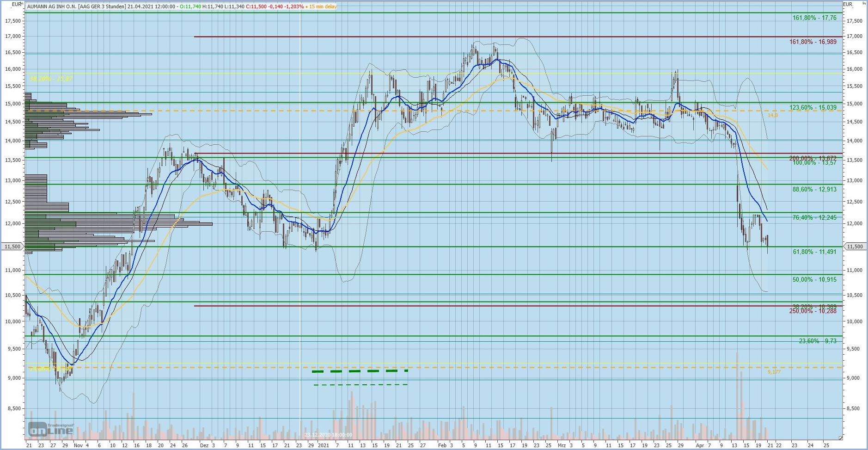Screen dimensions: 868x450
Task: Select the '161,80% - 16,989' Fibonacci label
Action: coord(813,42)
